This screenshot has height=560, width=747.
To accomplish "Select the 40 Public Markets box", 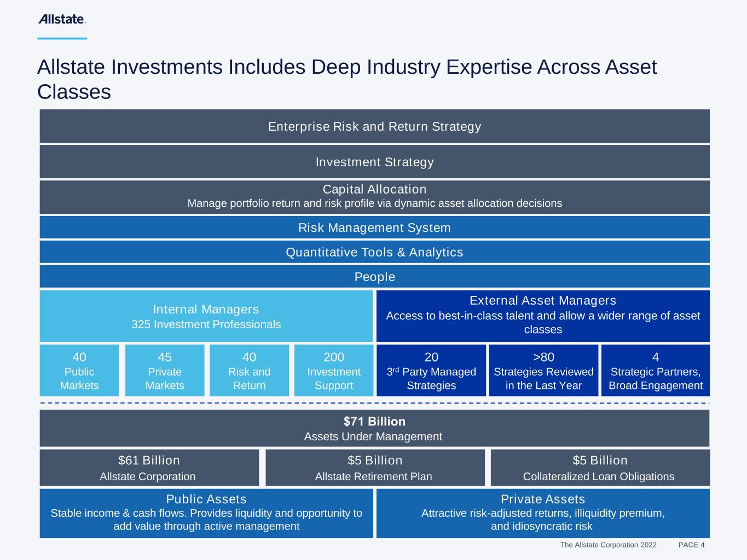I will [79, 370].
